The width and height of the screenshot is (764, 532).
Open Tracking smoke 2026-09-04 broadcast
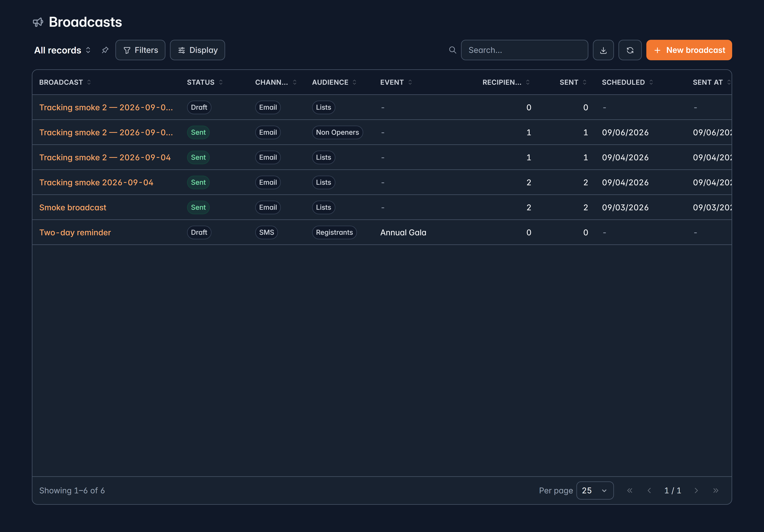point(96,182)
